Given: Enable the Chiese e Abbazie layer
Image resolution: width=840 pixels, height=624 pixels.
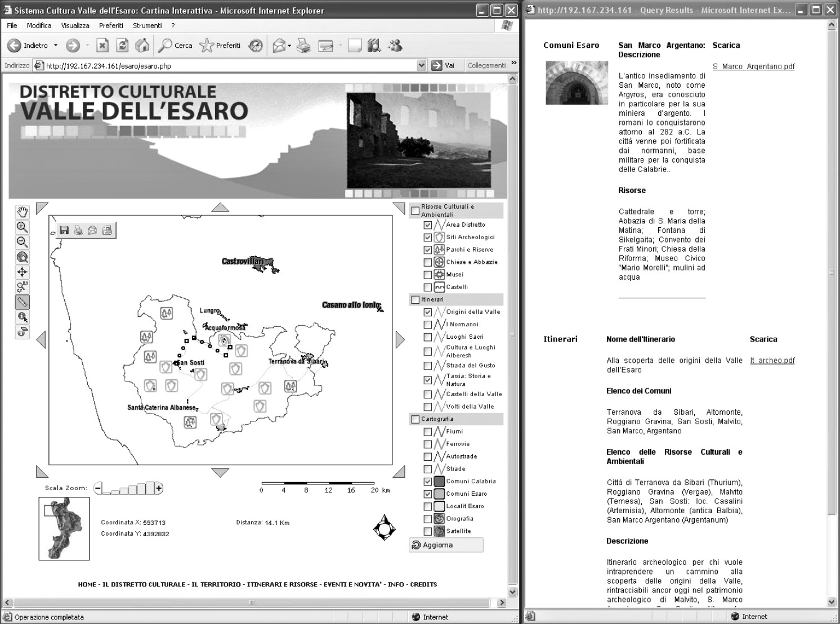Looking at the screenshot, I should [x=427, y=262].
